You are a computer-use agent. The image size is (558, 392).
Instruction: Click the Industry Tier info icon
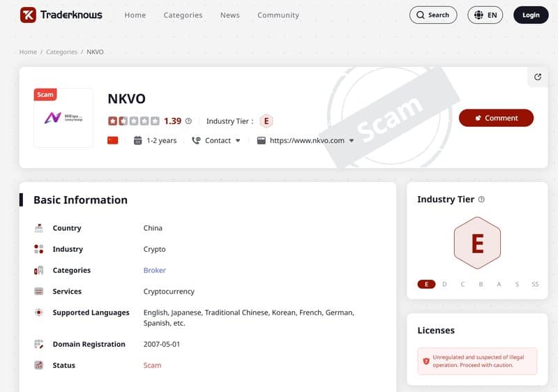(481, 199)
